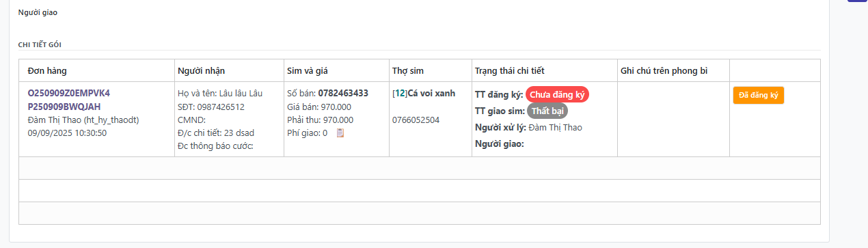Click the empty Ghi chú trên phong bì cell
This screenshot has width=868, height=248.
[x=673, y=120]
